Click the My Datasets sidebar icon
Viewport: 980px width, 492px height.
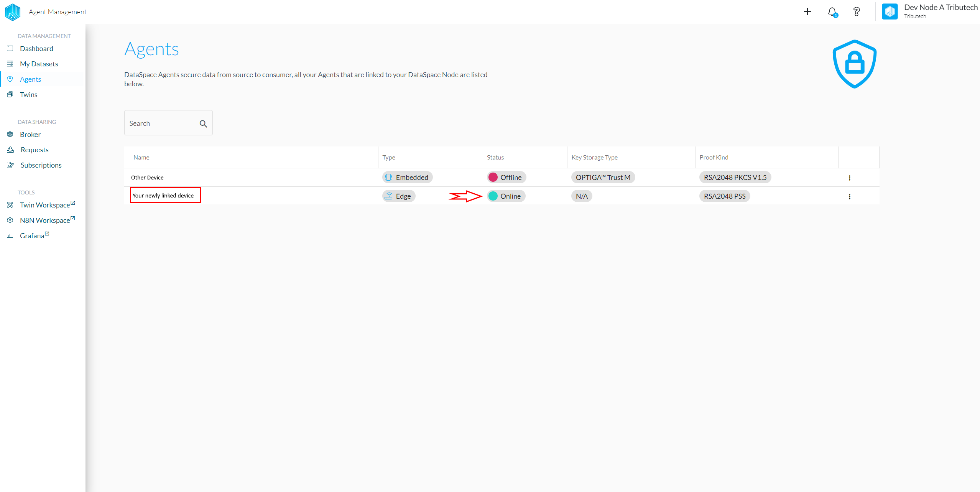click(10, 64)
